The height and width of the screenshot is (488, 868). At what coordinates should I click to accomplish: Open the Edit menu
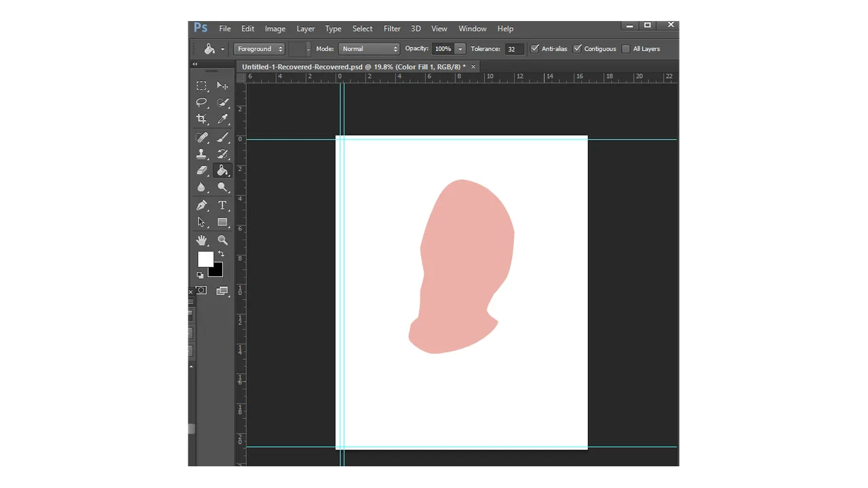point(248,28)
